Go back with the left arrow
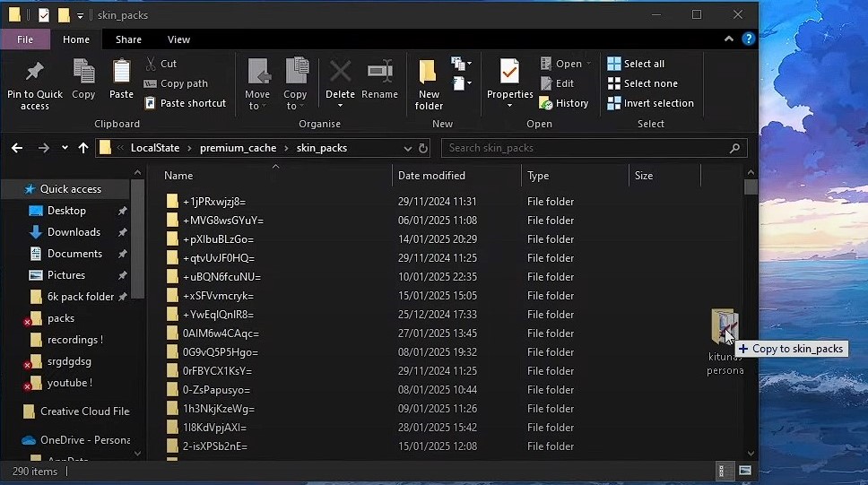 pyautogui.click(x=17, y=148)
